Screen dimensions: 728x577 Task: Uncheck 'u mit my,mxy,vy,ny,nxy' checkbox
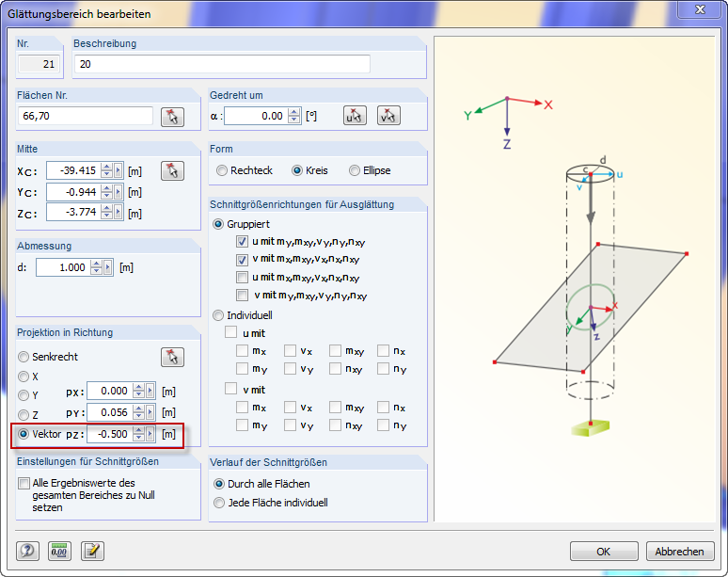click(x=242, y=242)
